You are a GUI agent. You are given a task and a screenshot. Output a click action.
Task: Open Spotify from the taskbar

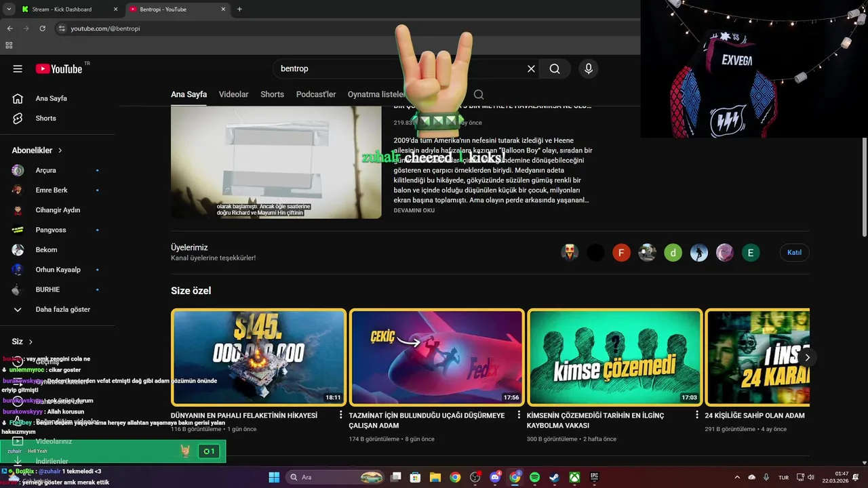(534, 477)
